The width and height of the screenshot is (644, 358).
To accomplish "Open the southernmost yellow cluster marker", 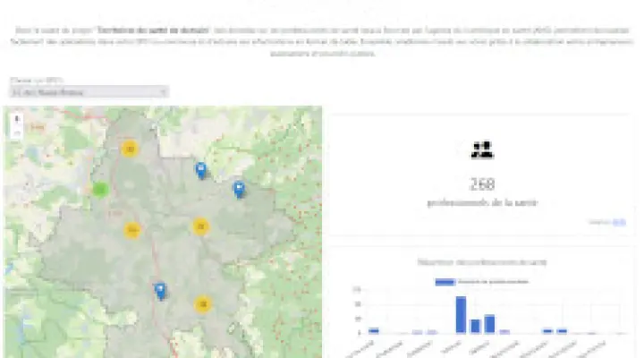I will tap(203, 304).
